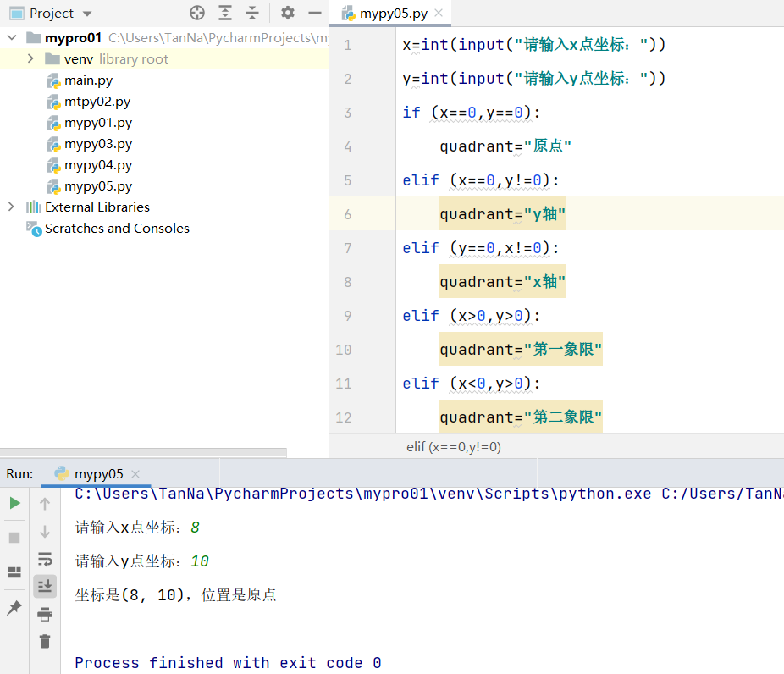This screenshot has width=784, height=674.
Task: Click console input value 10
Action: (x=200, y=561)
